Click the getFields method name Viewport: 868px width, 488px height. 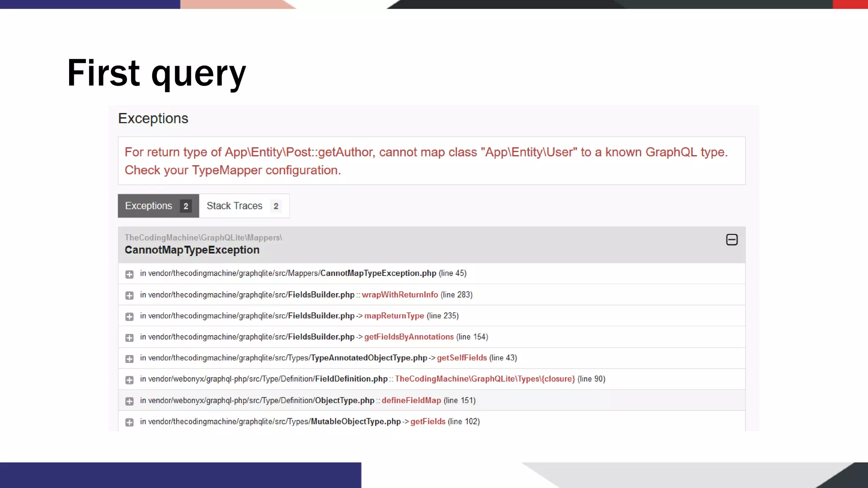428,422
